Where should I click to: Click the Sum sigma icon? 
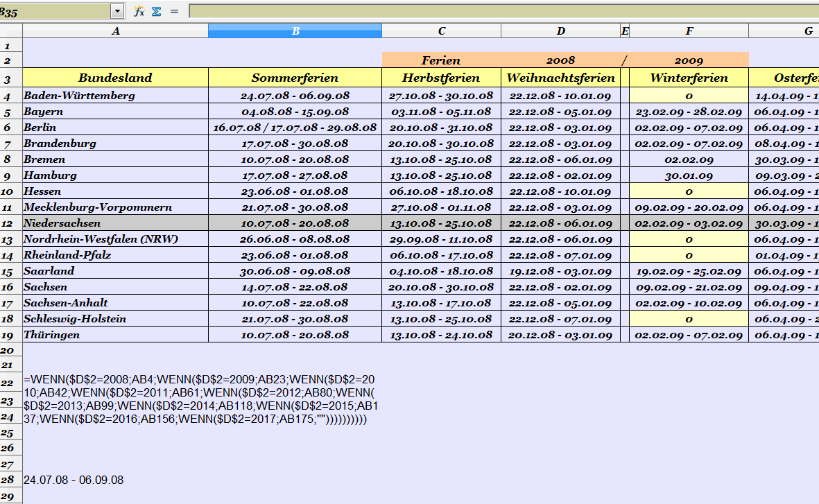click(x=156, y=11)
